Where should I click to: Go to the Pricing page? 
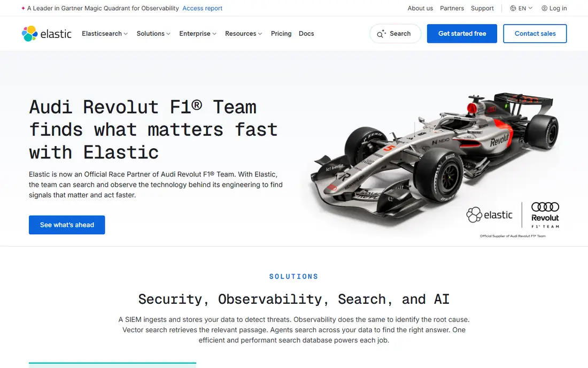coord(281,34)
